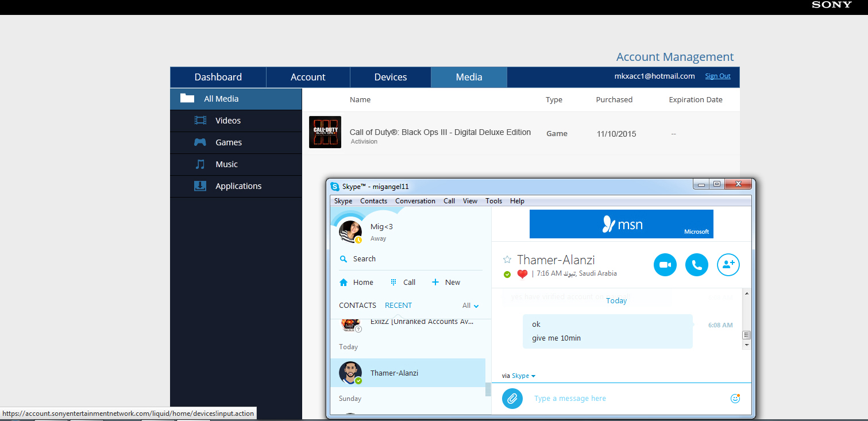Click the green status icon under Thamer-Alanzi header

pyautogui.click(x=507, y=274)
